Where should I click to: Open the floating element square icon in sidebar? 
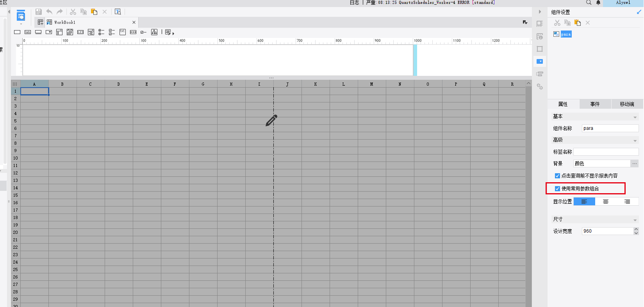tap(540, 49)
